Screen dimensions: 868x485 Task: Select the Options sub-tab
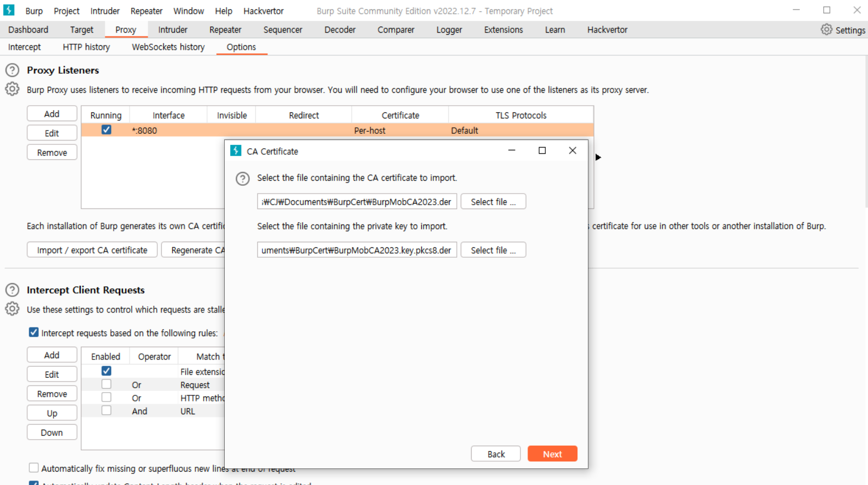click(241, 47)
